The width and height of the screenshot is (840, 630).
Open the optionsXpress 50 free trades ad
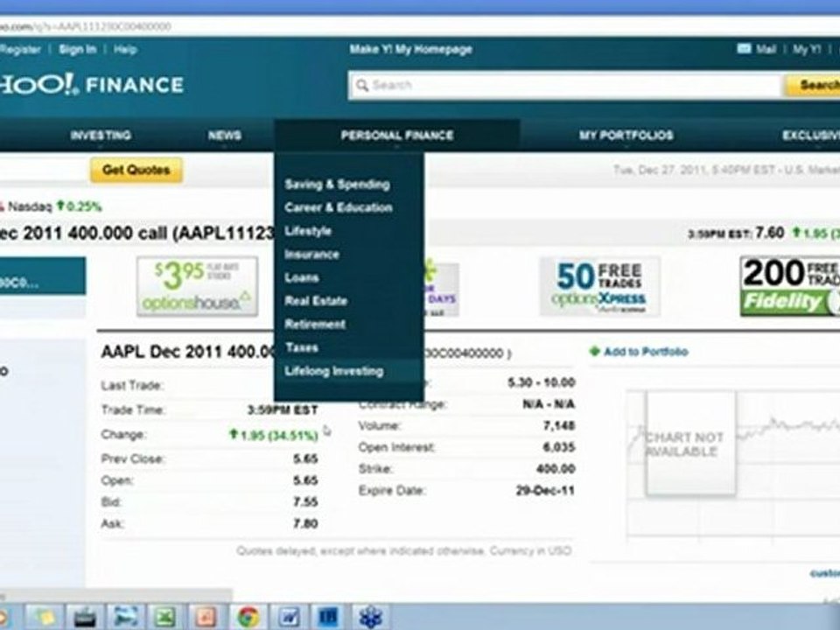tap(599, 287)
